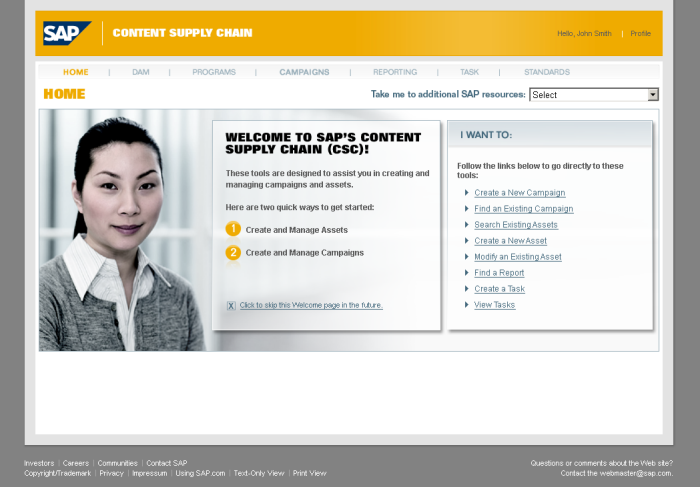700x487 pixels.
Task: Click the number 2 orange circle icon
Action: pyautogui.click(x=233, y=252)
